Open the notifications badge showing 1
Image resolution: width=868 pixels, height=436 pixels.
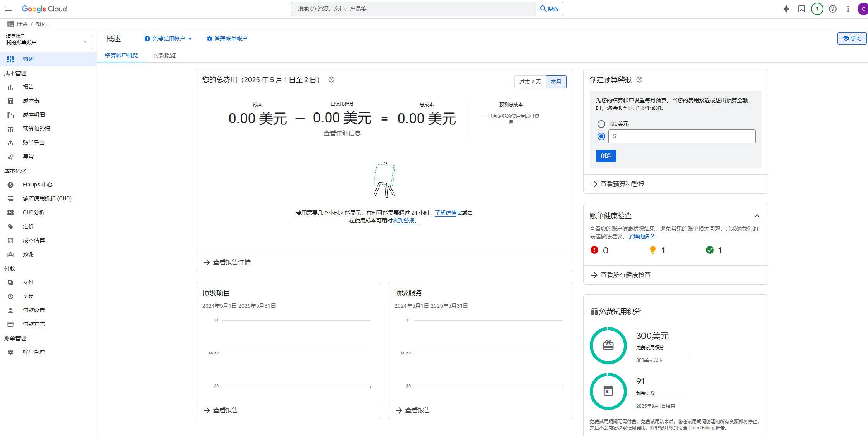tap(817, 9)
